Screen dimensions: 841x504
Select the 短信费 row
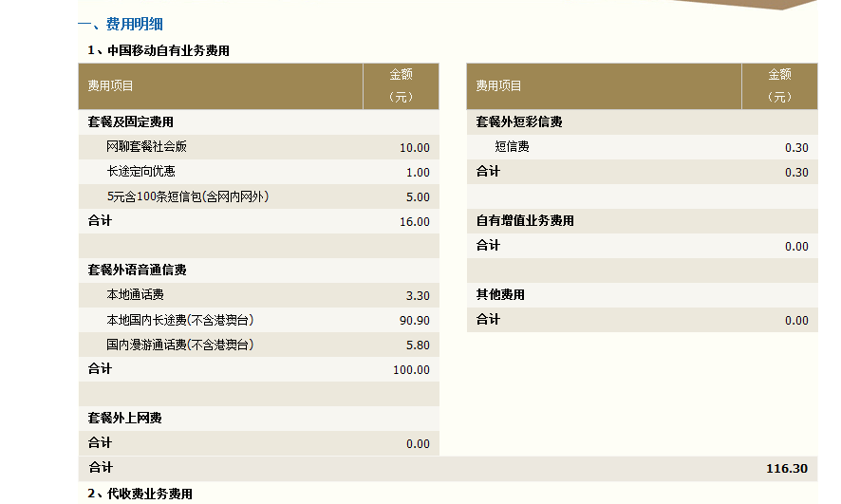point(642,147)
